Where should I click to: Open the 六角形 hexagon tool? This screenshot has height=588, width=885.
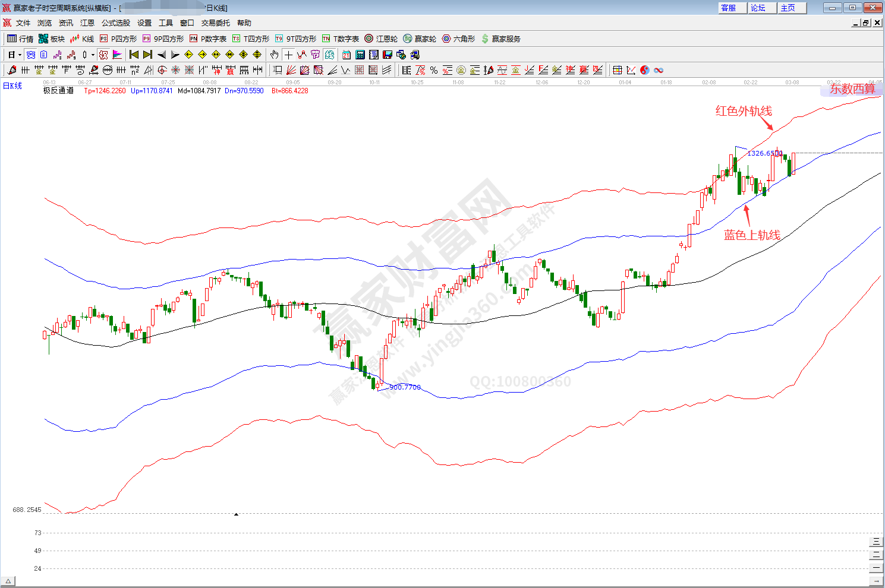[458, 39]
